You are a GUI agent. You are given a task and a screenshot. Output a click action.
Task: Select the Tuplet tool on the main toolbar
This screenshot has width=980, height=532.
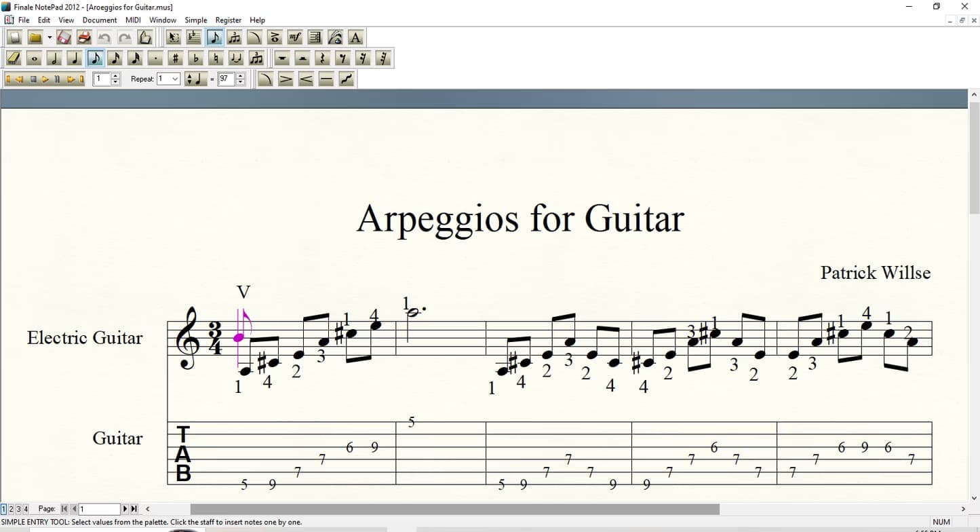pos(234,37)
